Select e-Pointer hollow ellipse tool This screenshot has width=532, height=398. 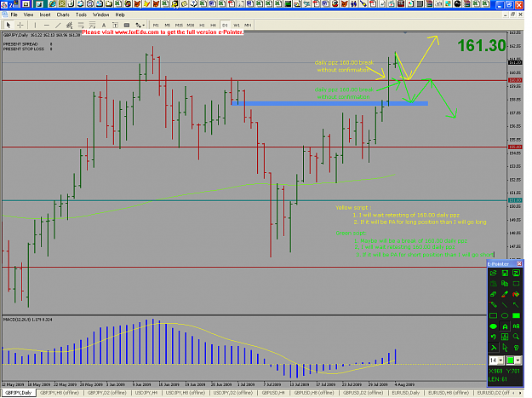pos(505,315)
